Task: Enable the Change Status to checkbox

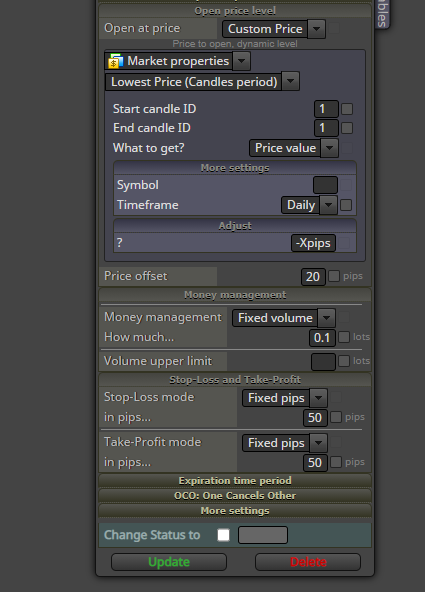Action: [x=223, y=535]
